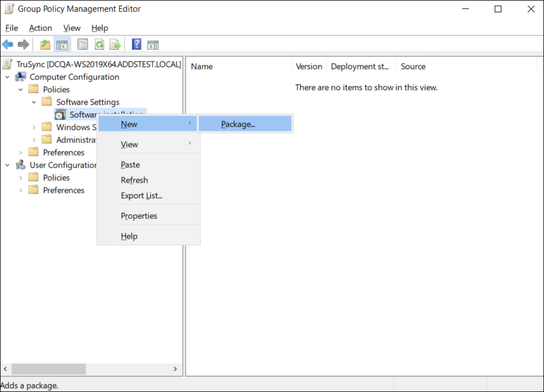Expand the Preferences folder under Computer Configuration

[21, 153]
